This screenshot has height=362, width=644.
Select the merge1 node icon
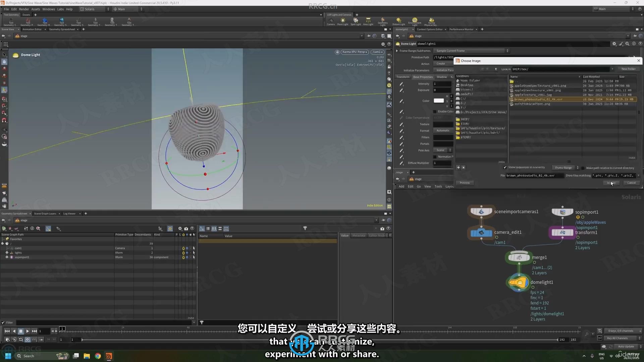click(x=519, y=257)
